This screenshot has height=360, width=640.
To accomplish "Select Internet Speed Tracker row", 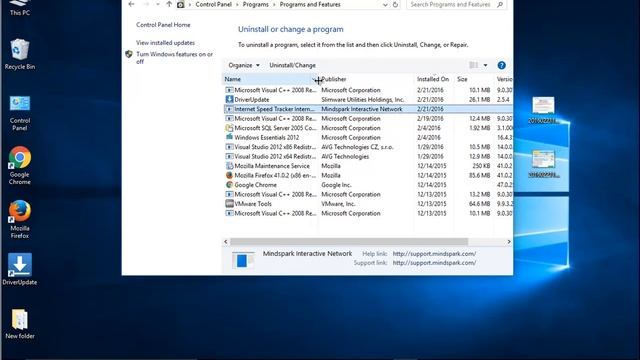I will (368, 109).
